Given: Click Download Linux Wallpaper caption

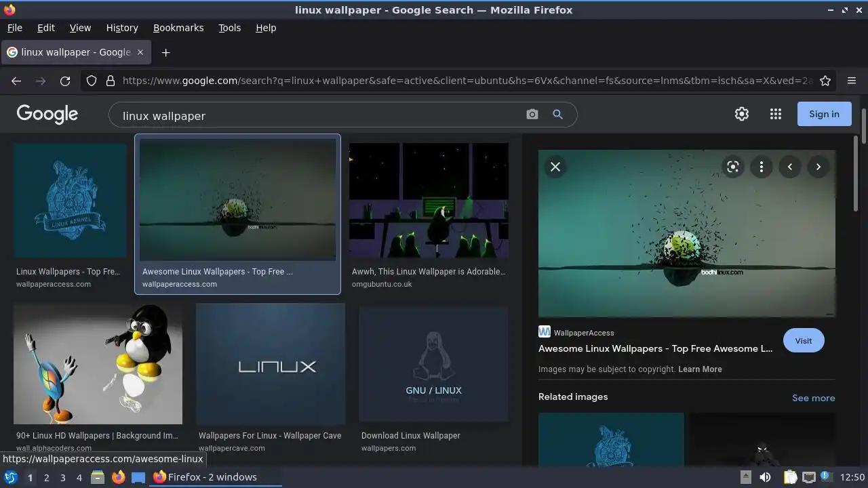Looking at the screenshot, I should coord(411,436).
